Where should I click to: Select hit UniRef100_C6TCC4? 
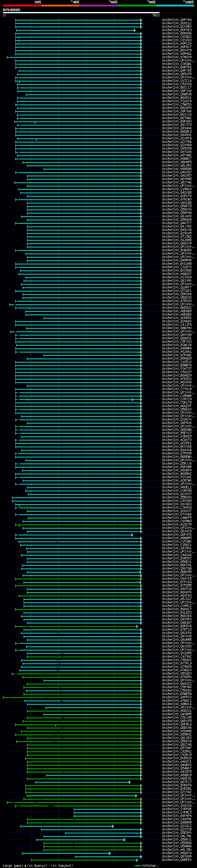[x=177, y=81]
